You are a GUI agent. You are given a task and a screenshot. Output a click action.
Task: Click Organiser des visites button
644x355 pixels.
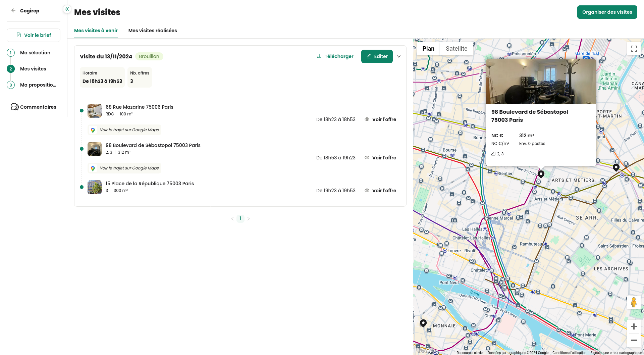607,12
